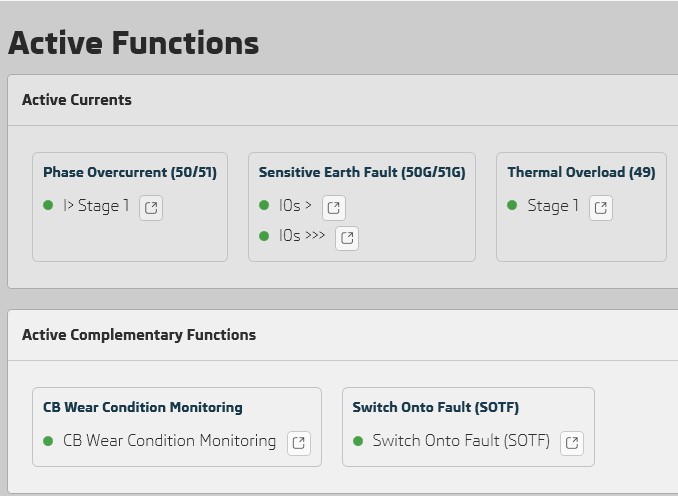Click the Active Functions page title
The width and height of the screenshot is (678, 496).
tap(134, 43)
